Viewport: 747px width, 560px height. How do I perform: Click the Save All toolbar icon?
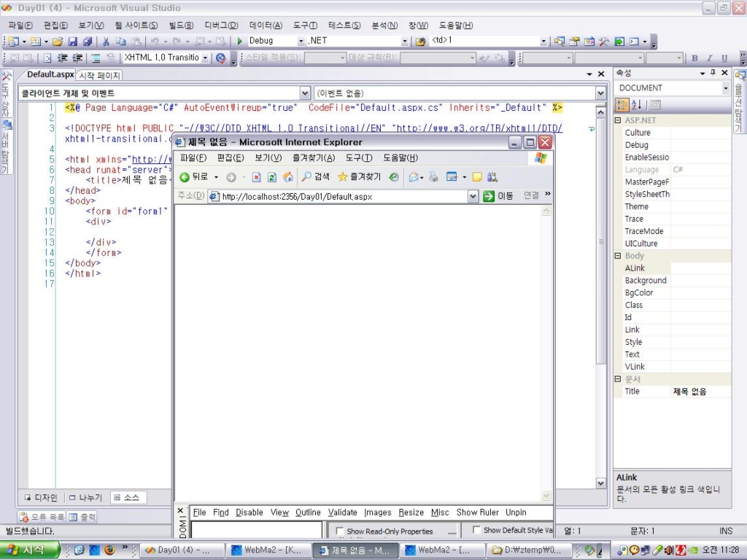(88, 42)
